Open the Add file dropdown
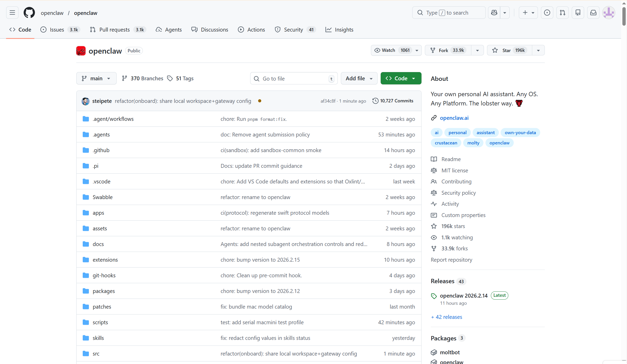Screen dimensions: 627x364 pos(359,78)
